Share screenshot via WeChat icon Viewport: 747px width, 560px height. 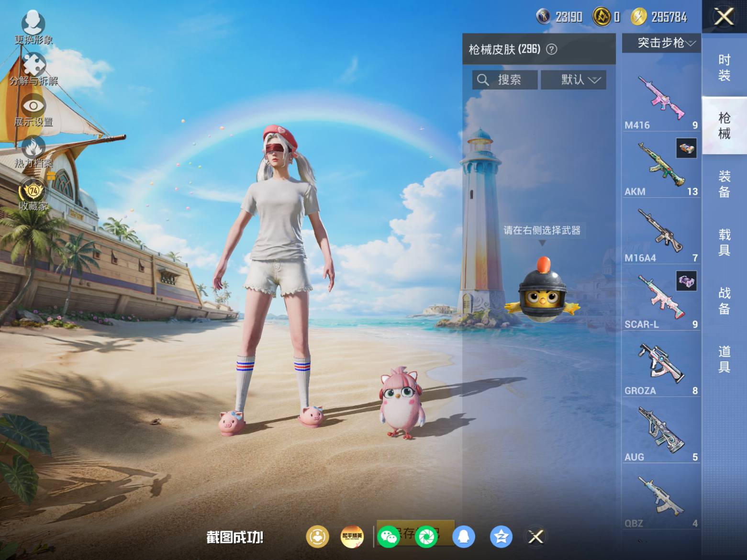[388, 537]
